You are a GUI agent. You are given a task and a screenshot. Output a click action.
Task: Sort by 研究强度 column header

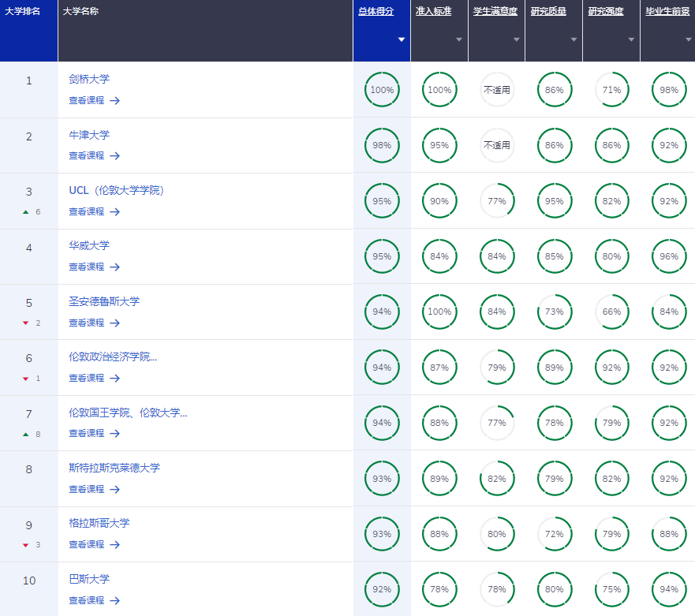(x=606, y=12)
